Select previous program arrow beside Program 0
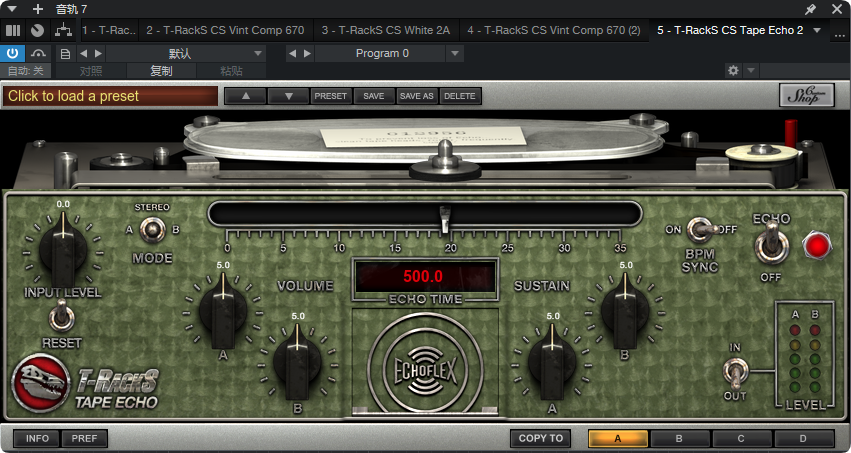851x453 pixels. click(x=293, y=54)
